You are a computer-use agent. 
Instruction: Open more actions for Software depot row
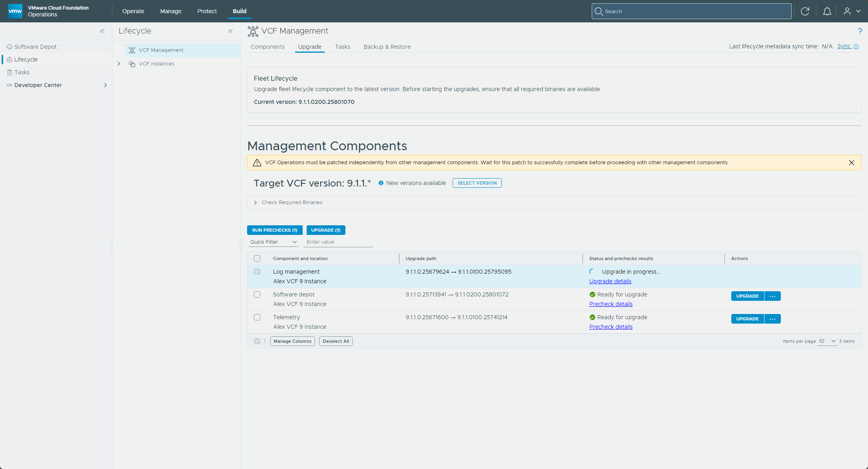click(x=772, y=296)
